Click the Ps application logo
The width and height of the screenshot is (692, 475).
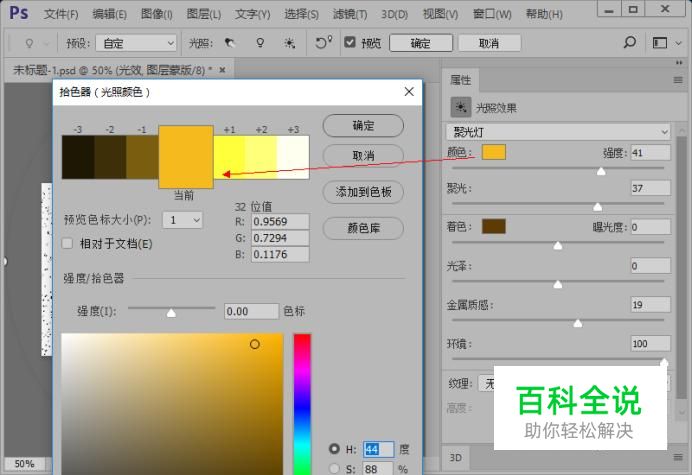tap(19, 13)
